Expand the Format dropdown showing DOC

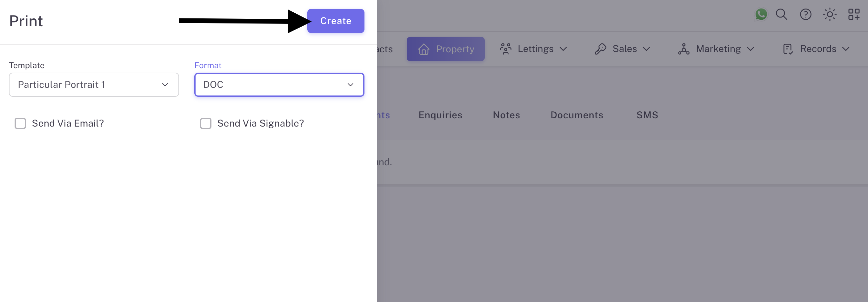(x=279, y=85)
